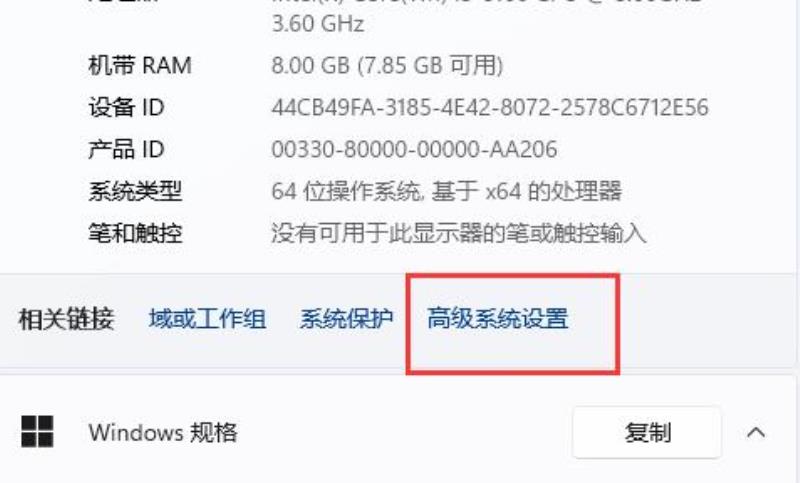
Task: Click the 相关链接 label
Action: coord(66,319)
